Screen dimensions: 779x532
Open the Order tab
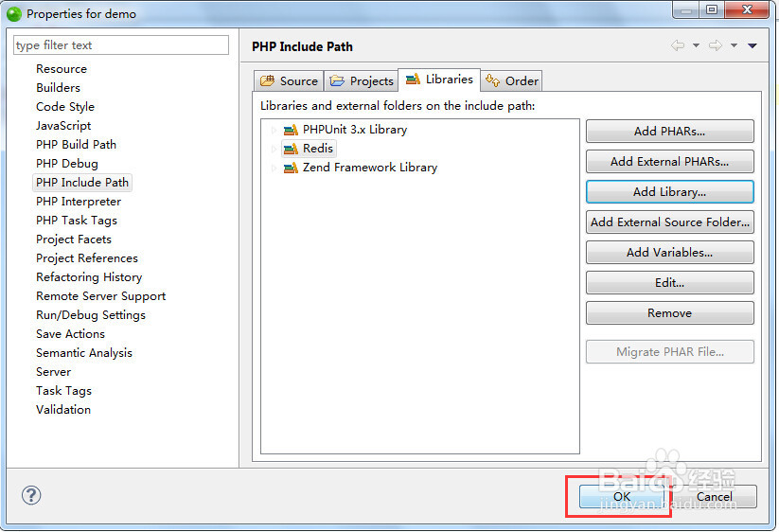coord(512,81)
